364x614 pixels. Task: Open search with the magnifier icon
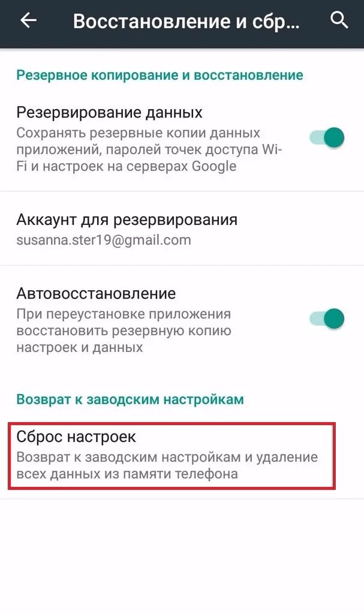[x=339, y=20]
